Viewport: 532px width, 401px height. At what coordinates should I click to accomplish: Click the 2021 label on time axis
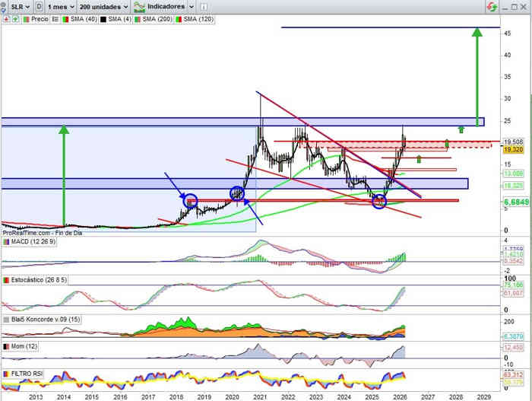tap(259, 396)
